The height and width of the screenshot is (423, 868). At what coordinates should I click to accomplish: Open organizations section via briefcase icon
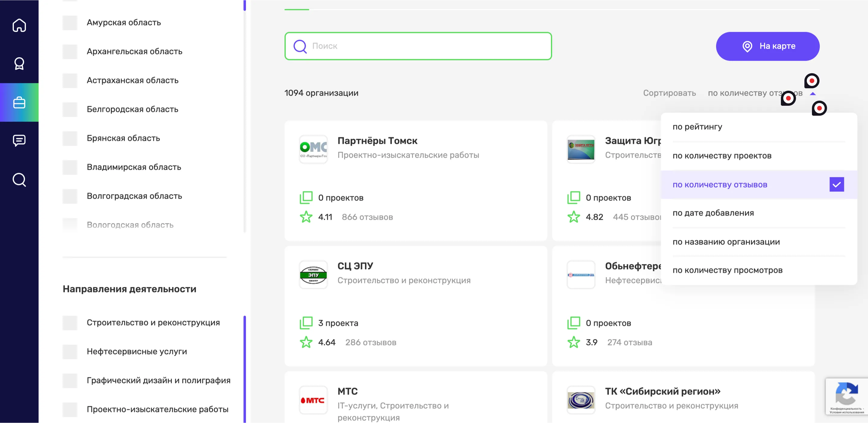[19, 103]
